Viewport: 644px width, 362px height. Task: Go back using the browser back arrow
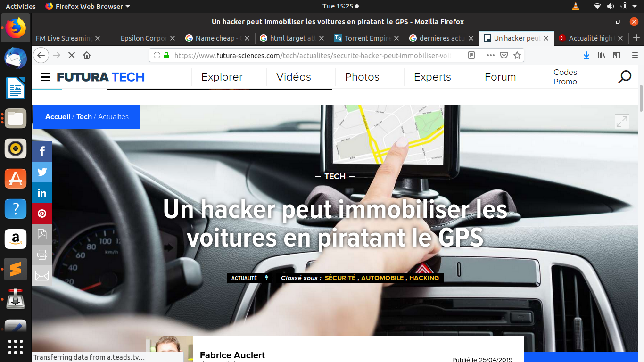(41, 55)
